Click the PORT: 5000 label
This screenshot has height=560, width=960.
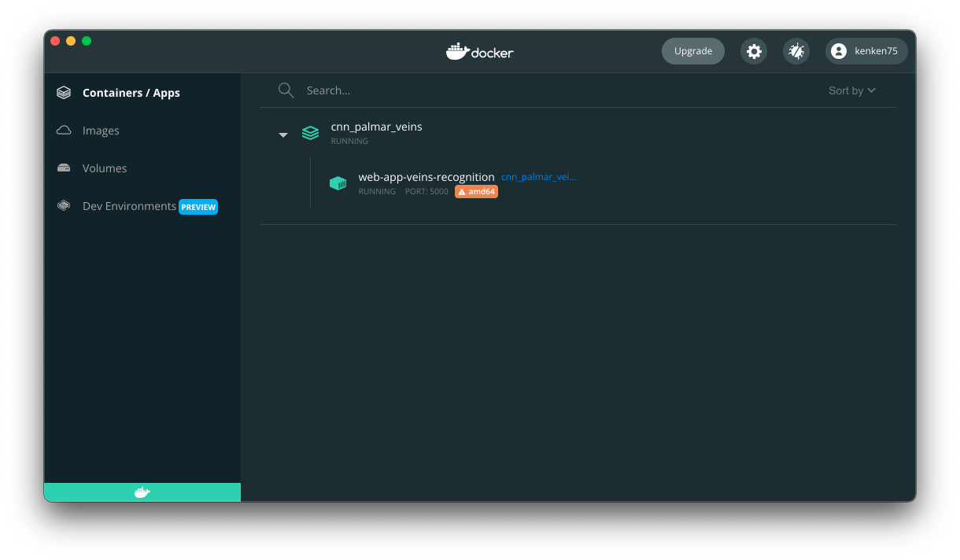click(x=426, y=191)
